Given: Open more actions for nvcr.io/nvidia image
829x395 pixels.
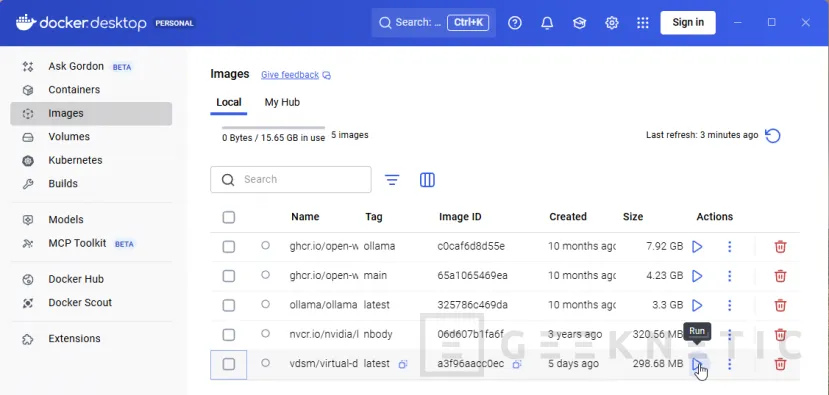Looking at the screenshot, I should coord(730,335).
